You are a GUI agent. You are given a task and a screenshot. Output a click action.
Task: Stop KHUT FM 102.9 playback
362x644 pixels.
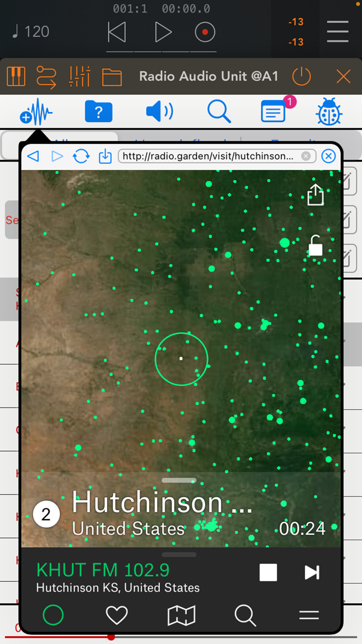pos(268,573)
